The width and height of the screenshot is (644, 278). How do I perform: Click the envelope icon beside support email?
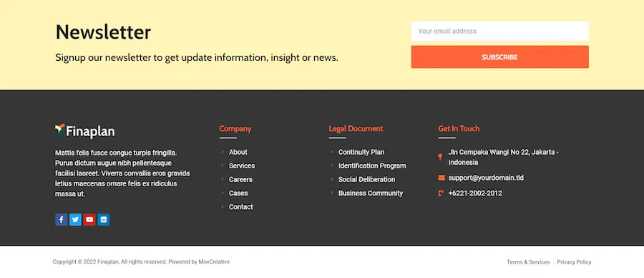pyautogui.click(x=441, y=178)
